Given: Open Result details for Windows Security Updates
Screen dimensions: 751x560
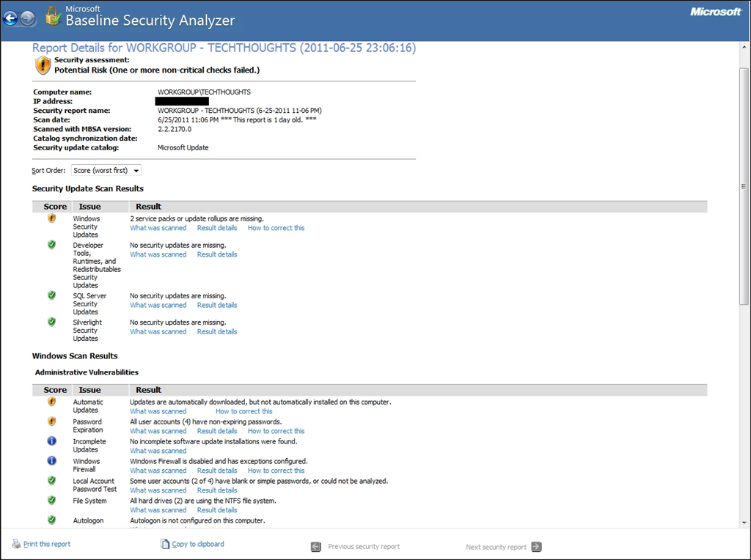Looking at the screenshot, I should click(217, 228).
